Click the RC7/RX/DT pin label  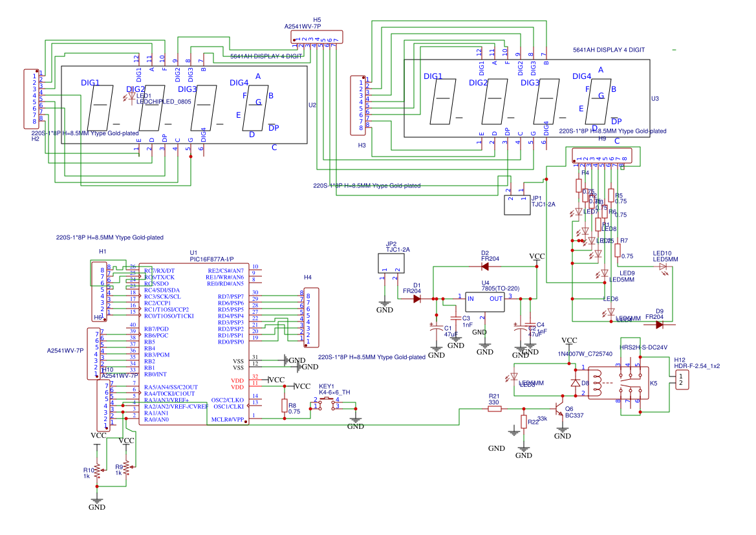point(160,271)
